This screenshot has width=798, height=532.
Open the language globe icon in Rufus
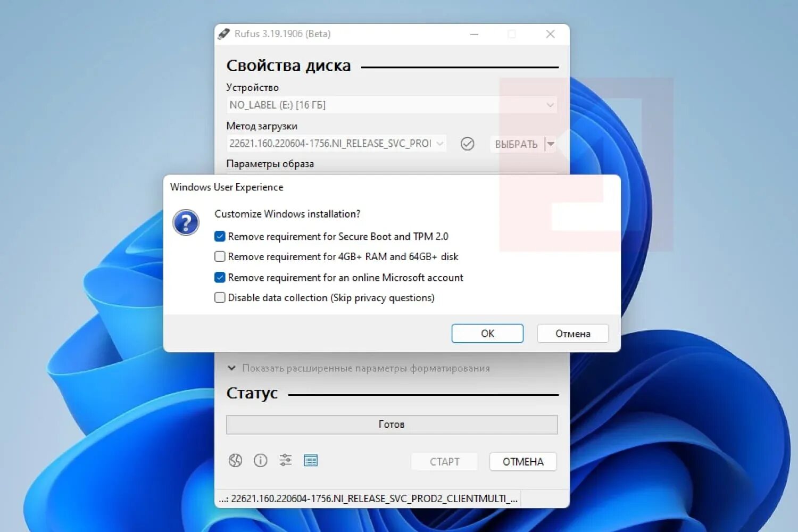tap(235, 460)
